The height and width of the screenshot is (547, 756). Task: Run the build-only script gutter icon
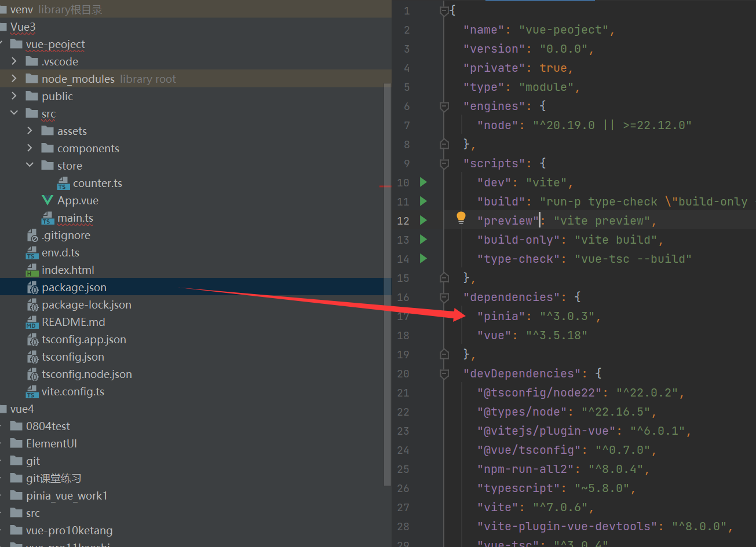(423, 240)
